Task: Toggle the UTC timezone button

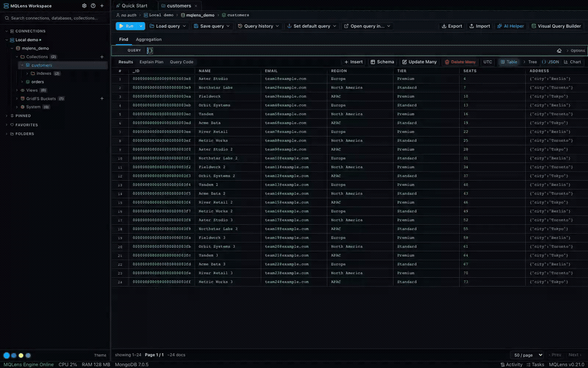Action: pos(488,62)
